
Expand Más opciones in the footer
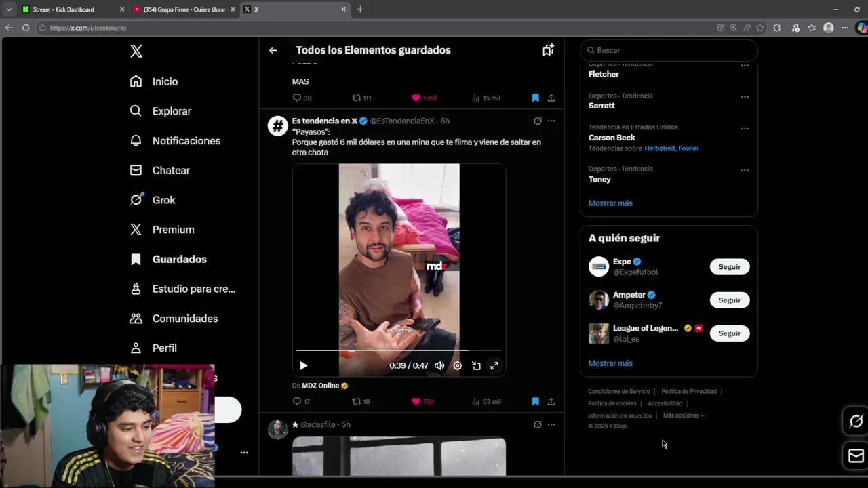click(684, 415)
